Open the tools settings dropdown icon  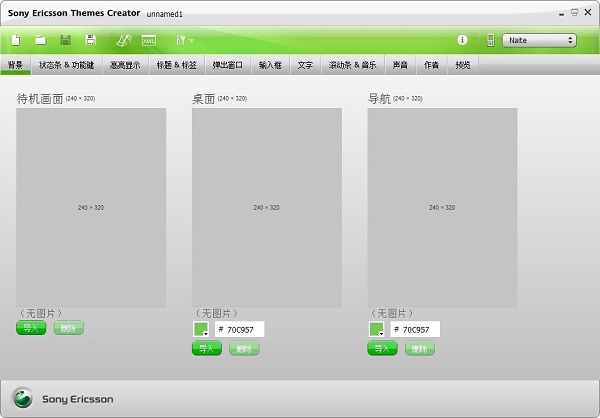point(183,40)
